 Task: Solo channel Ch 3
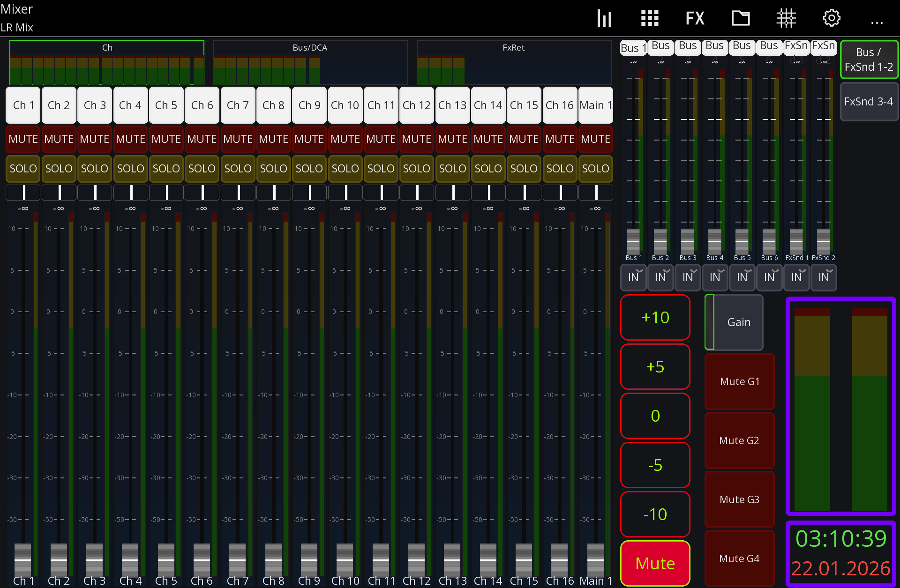click(x=95, y=169)
